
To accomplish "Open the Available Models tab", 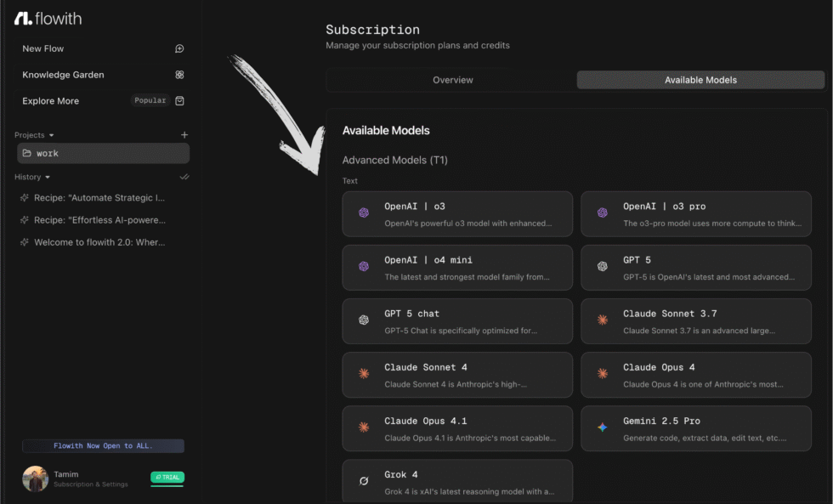I will click(x=700, y=80).
